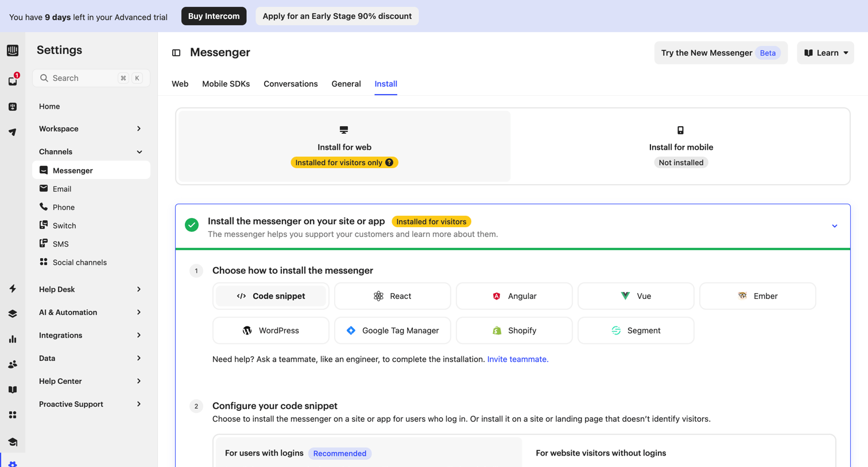The image size is (868, 467).
Task: Open the Fin AI agent icon in the sidebar
Action: pyautogui.click(x=13, y=107)
